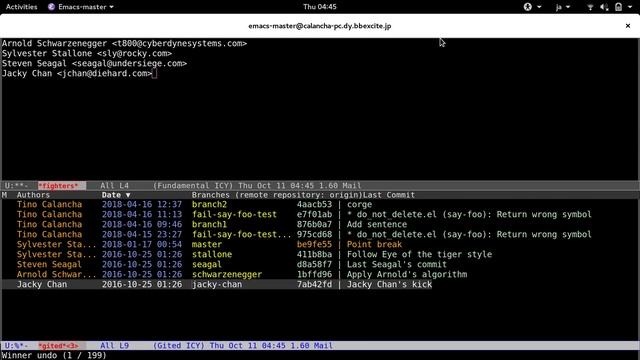The image size is (640, 360).
Task: Click the *gited*<3> buffer name
Action: [x=58, y=346]
